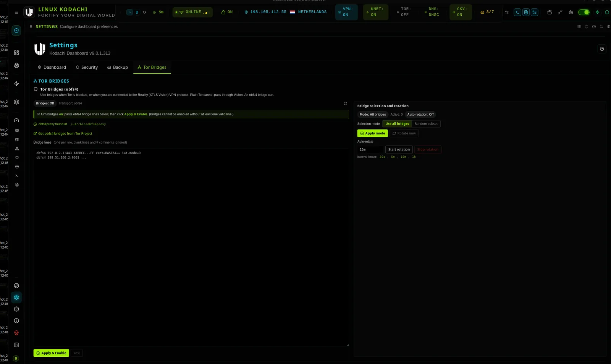Click the red skull sidebar icon
Screen dimensions: 611x364
[16, 333]
